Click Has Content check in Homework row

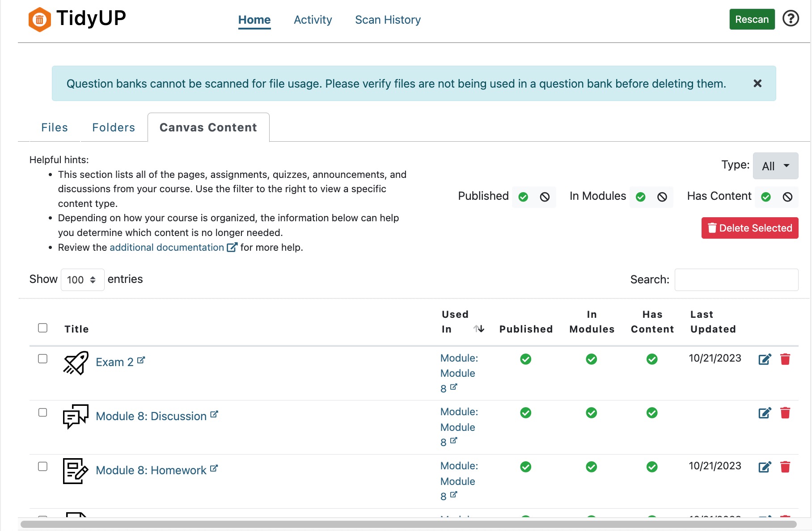652,467
